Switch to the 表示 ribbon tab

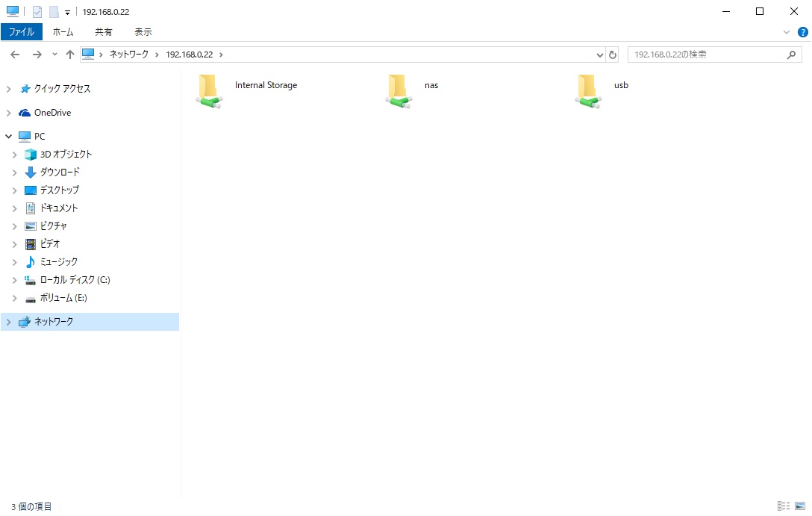(x=143, y=32)
